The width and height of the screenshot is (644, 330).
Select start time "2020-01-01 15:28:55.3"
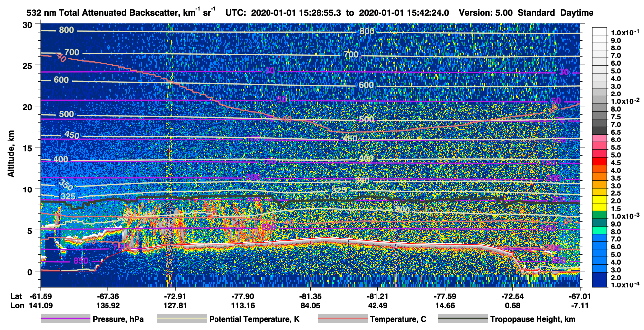coord(297,13)
